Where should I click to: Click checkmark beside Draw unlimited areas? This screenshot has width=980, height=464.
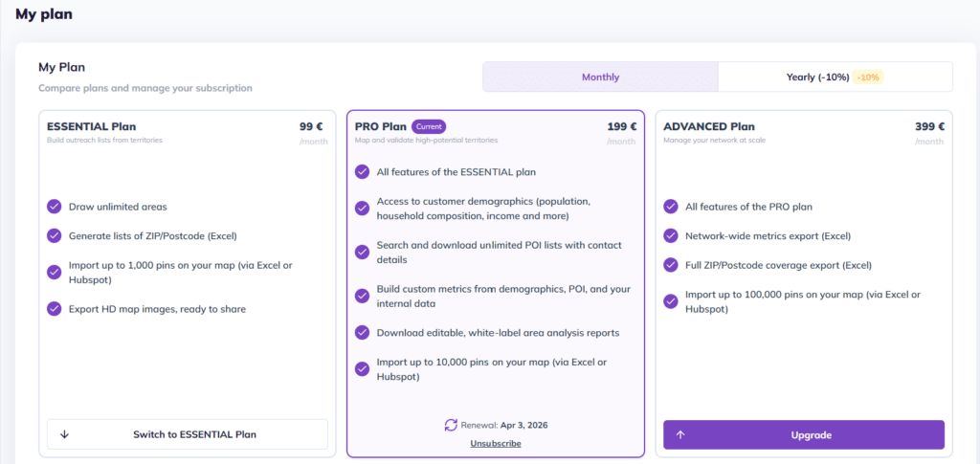coord(55,207)
